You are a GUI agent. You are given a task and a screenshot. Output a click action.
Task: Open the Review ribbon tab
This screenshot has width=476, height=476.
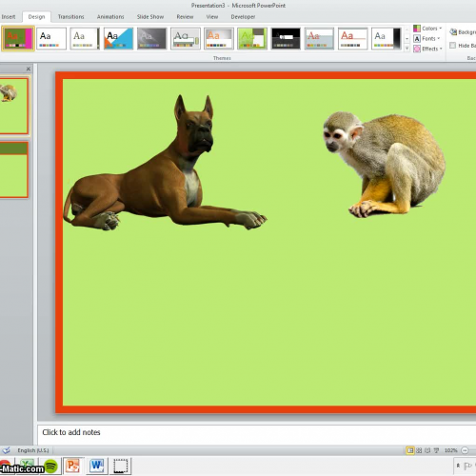click(x=185, y=17)
